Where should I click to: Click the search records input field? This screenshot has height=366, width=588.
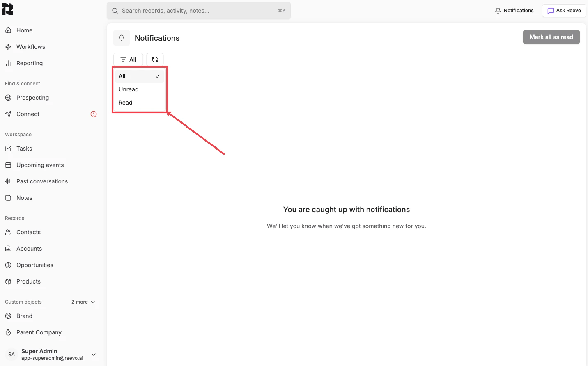pyautogui.click(x=199, y=11)
